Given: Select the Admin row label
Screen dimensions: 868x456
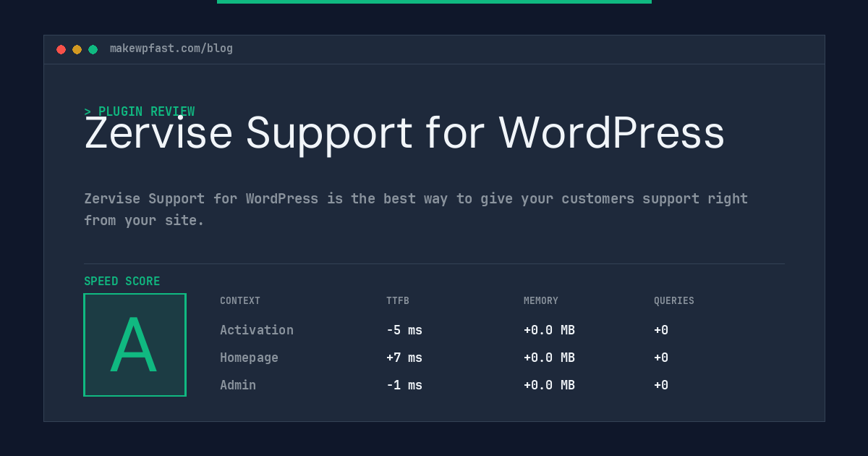Looking at the screenshot, I should point(238,385).
